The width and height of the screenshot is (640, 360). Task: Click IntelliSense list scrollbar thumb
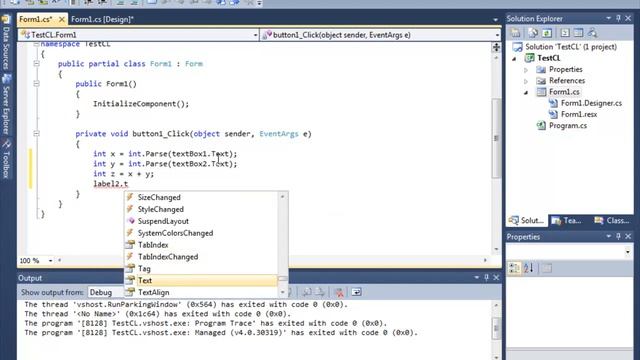(282, 279)
